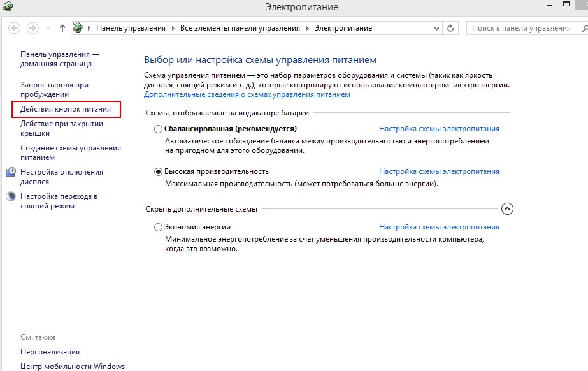The width and height of the screenshot is (588, 371).
Task: Click the monitor icon beside 'Настройка отключения дисплея'
Action: [11, 172]
